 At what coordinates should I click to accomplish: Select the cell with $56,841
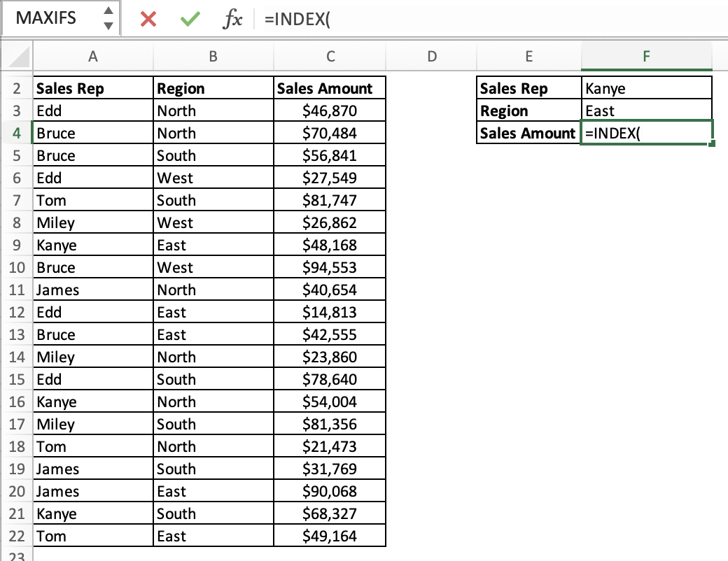click(x=330, y=155)
